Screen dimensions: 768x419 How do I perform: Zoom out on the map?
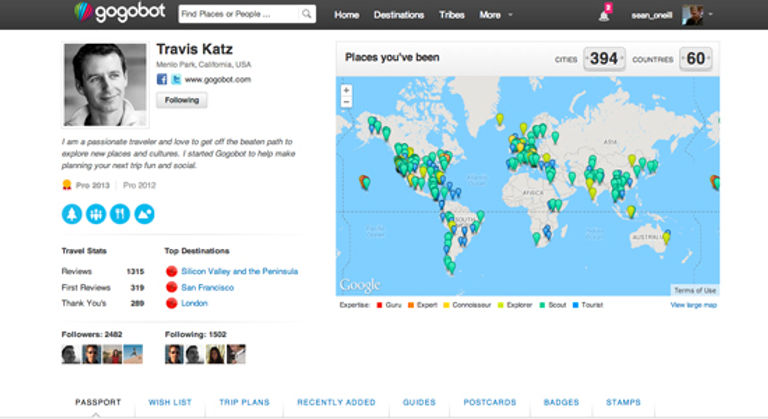(346, 102)
